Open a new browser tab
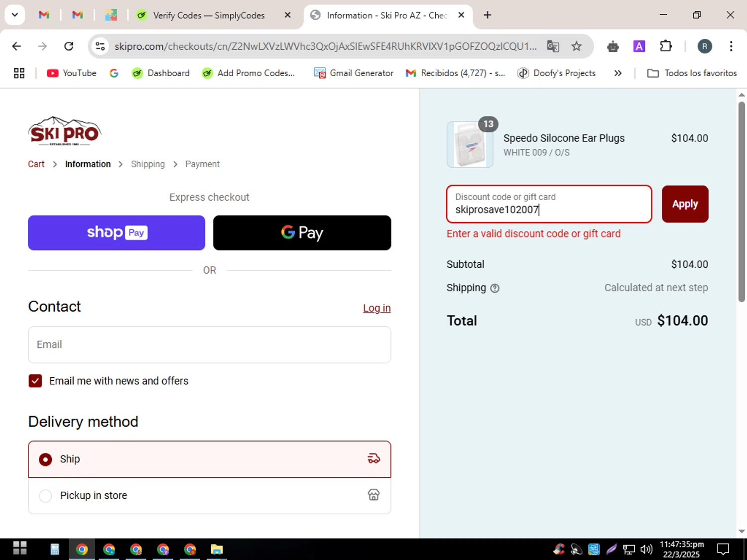 (488, 15)
